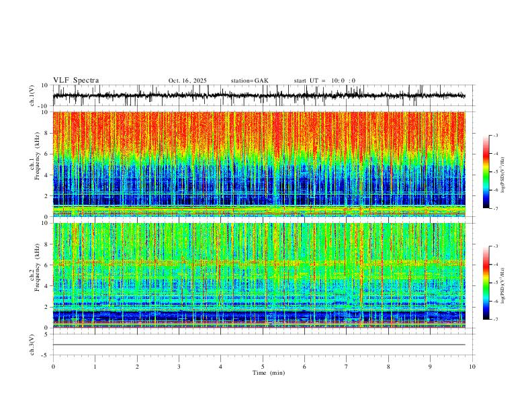Click the "-4" tick on ch.2 colorbar
This screenshot has width=532, height=411.
495,265
